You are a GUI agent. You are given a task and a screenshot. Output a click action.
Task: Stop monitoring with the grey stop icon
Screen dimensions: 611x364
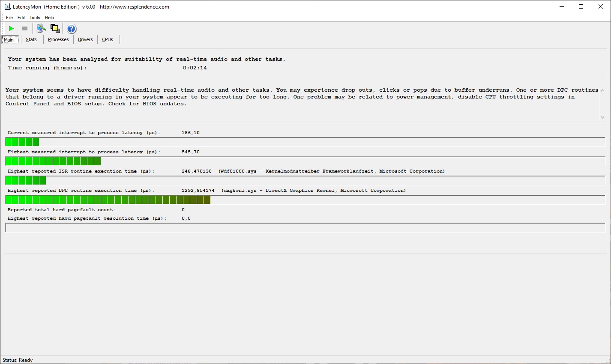click(x=25, y=29)
